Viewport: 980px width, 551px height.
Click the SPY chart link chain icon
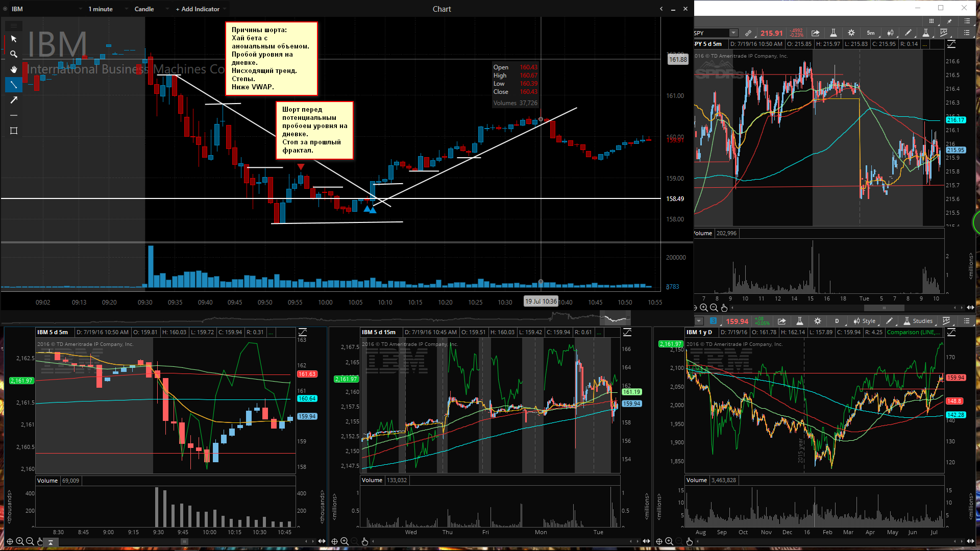748,33
